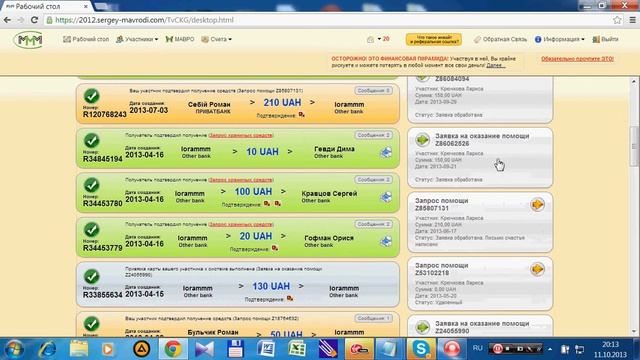Click Выйти to log out

pyautogui.click(x=606, y=39)
